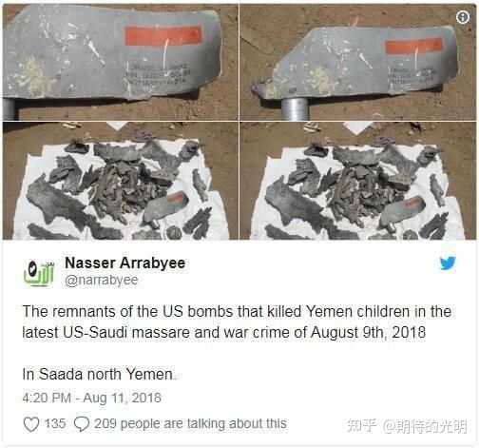Click the 135 likes count

click(55, 424)
